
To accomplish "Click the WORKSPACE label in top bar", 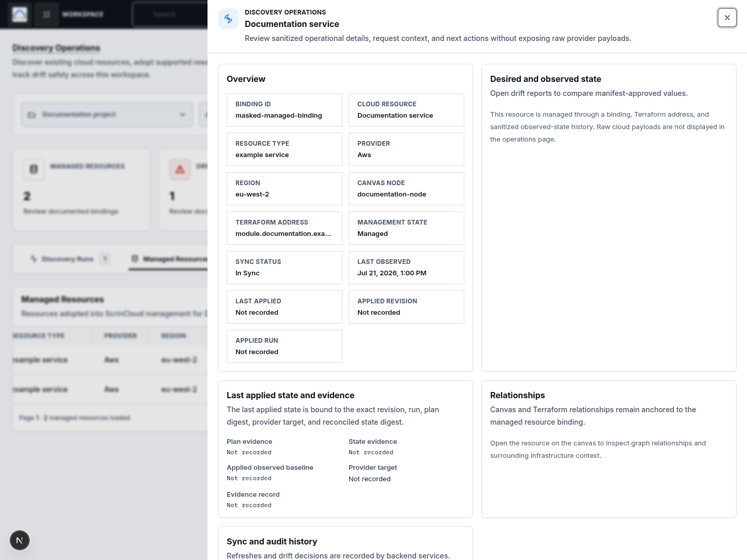I will click(x=83, y=15).
